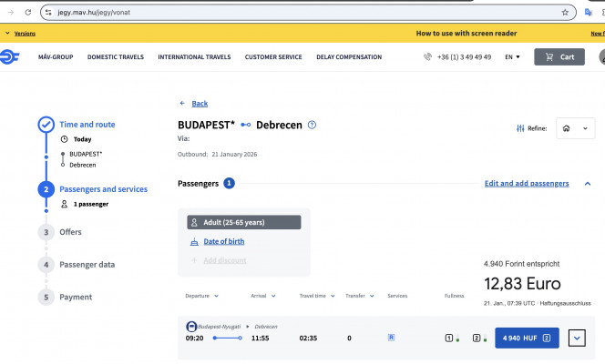Click the Refine filter sliders icon
The width and height of the screenshot is (605, 364).
tap(520, 128)
